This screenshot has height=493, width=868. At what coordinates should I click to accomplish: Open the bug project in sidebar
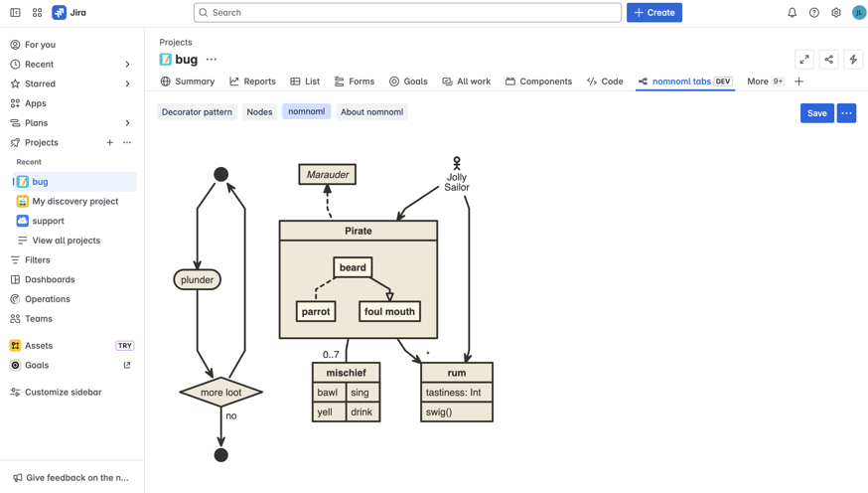(x=74, y=182)
